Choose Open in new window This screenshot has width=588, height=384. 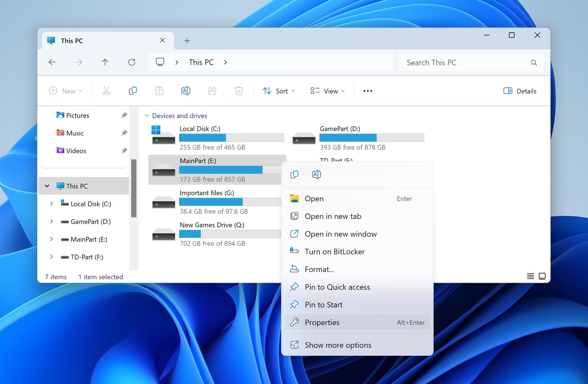(357, 234)
